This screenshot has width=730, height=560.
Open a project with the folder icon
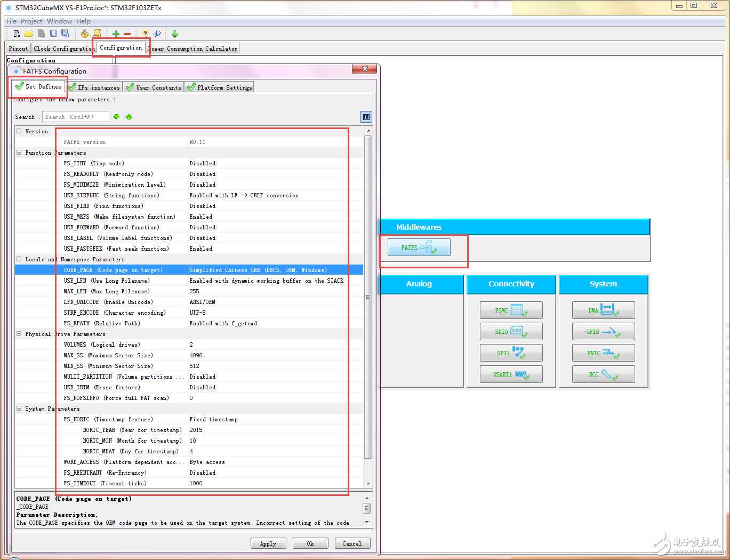[29, 34]
